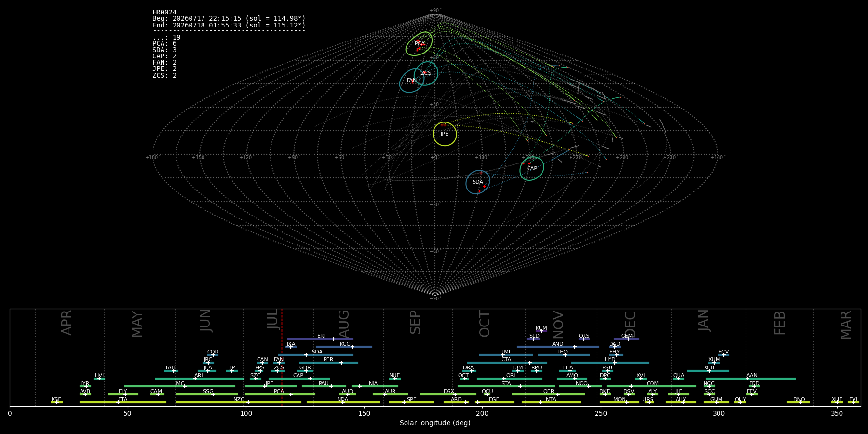Click the SSG shower bar in timeline
Image resolution: width=868 pixels, height=434 pixels.
207,394
